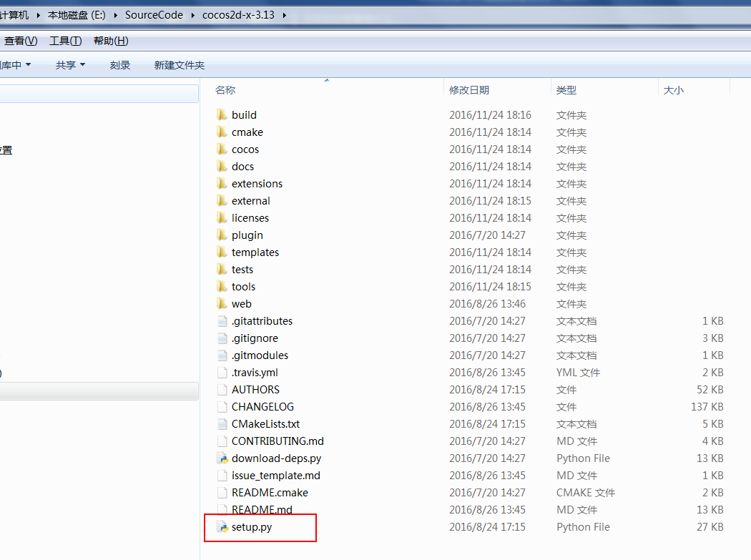Click the download-deps.py file name
751x560 pixels.
(276, 458)
